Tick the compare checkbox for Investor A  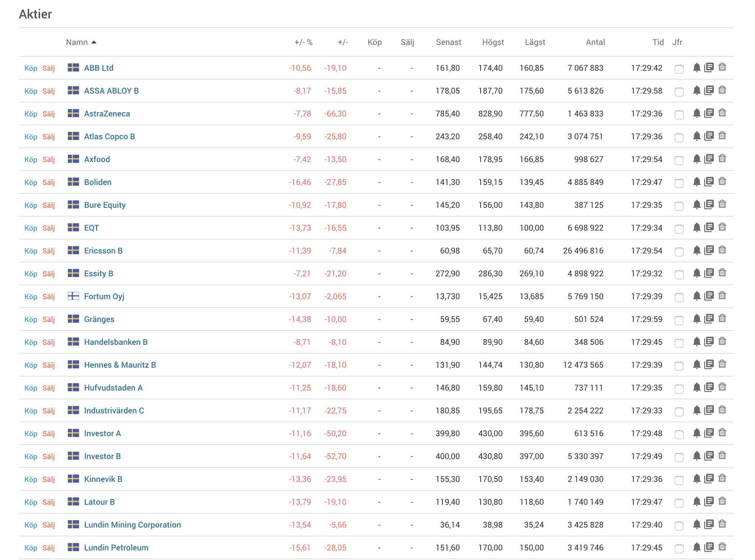pyautogui.click(x=679, y=434)
